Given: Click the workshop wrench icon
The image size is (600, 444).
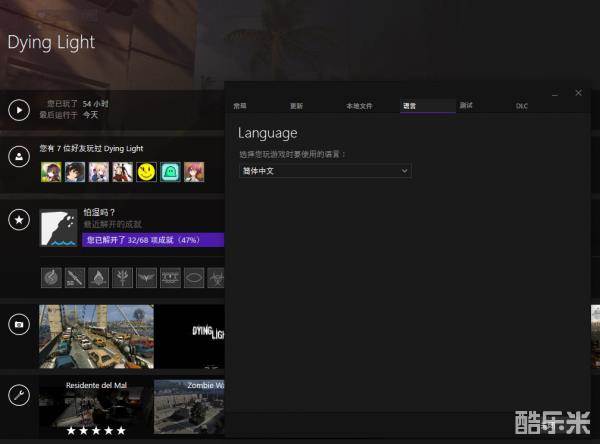Looking at the screenshot, I should tap(18, 395).
